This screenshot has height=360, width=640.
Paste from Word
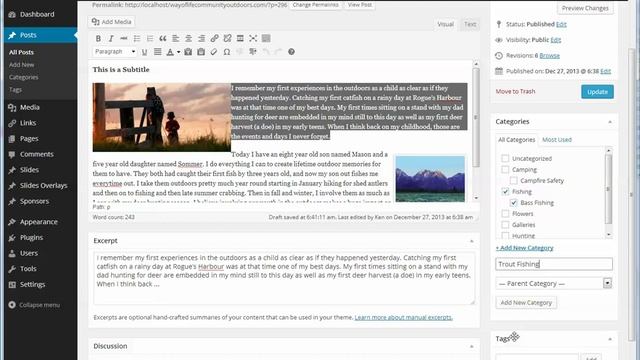(201, 52)
